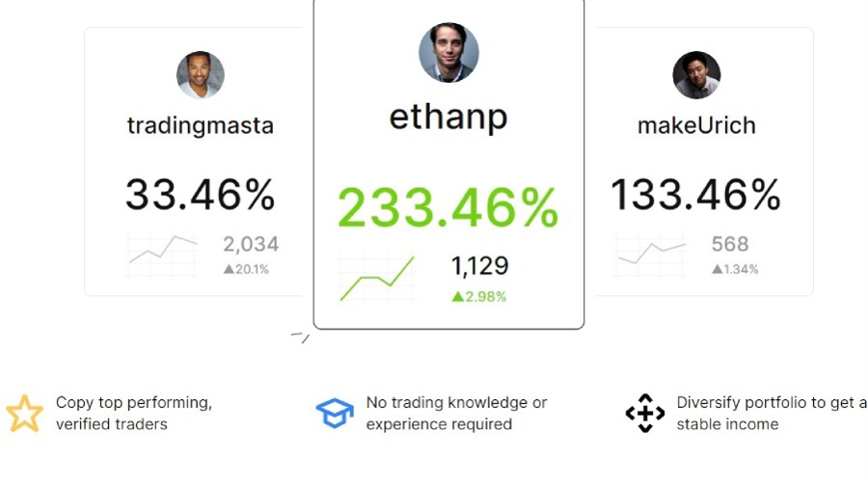
Task: Click 'Copy top performing, verified traders' text
Action: 133,413
